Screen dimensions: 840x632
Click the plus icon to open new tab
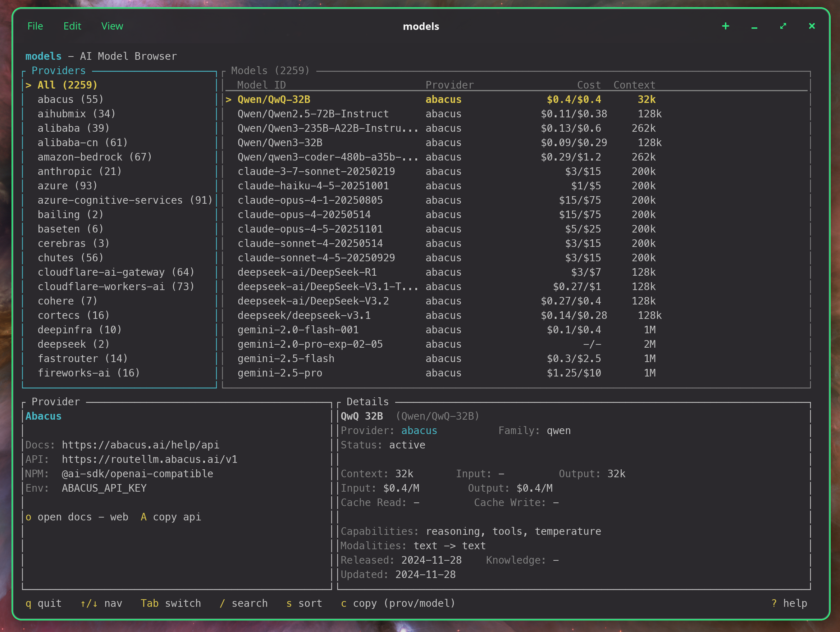(725, 26)
